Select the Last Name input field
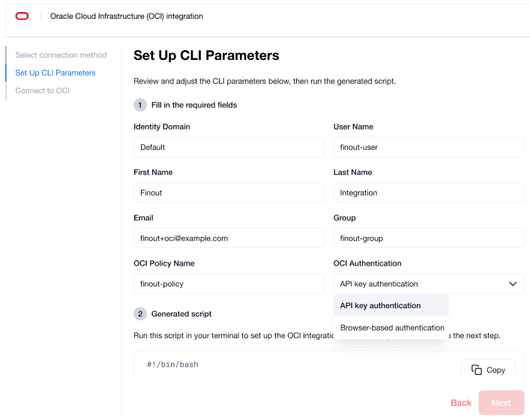Viewport: 530px width, 420px height. (x=428, y=193)
